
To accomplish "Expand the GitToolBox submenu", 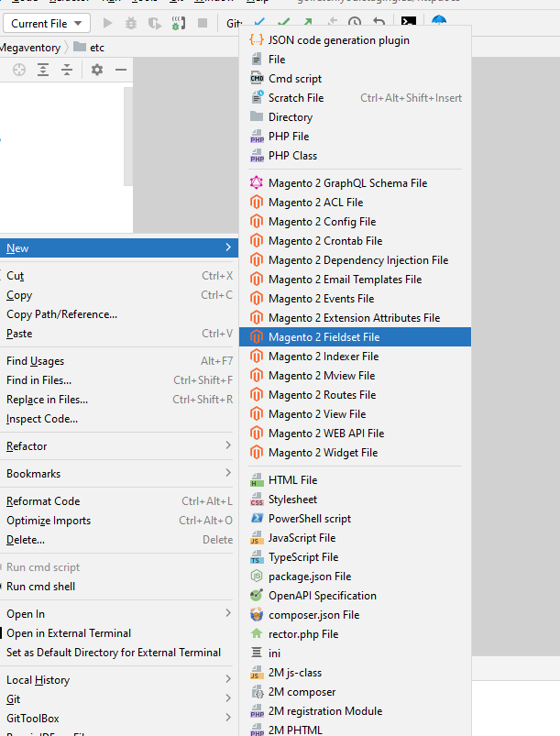I will point(119,719).
